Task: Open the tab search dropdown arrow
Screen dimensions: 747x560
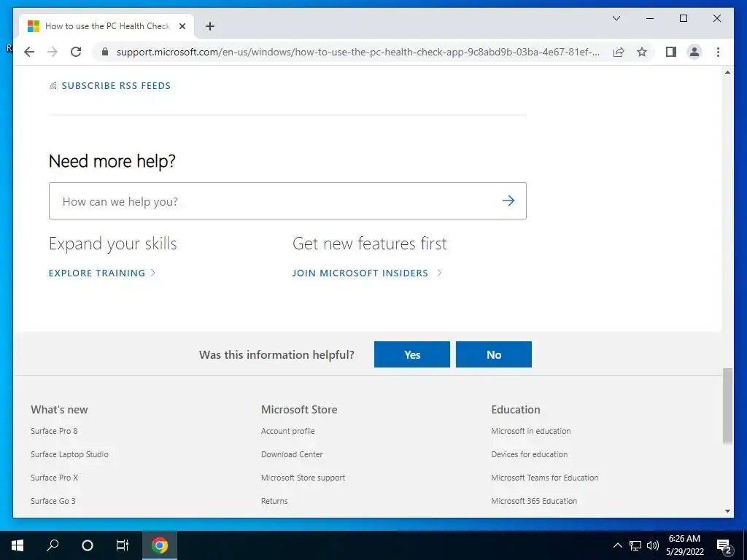Action: [x=616, y=18]
